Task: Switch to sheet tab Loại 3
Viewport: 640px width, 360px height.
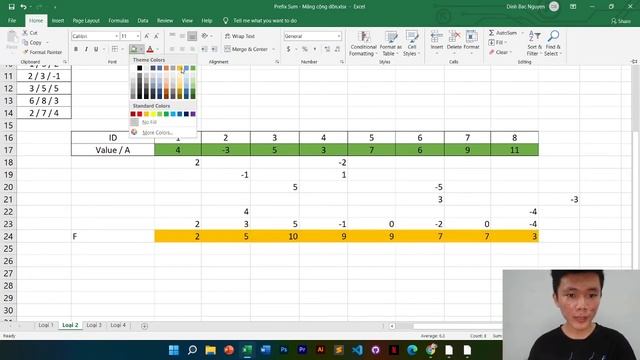Action: click(94, 325)
